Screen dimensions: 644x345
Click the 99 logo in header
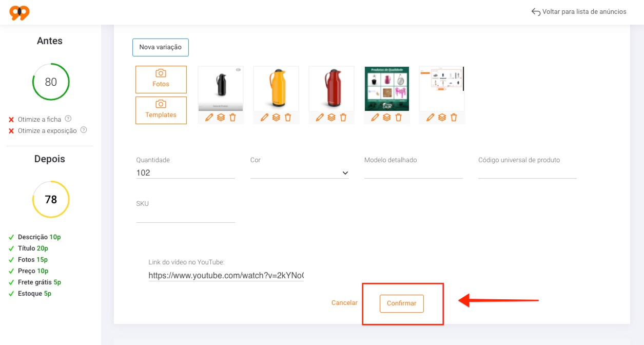pyautogui.click(x=19, y=12)
